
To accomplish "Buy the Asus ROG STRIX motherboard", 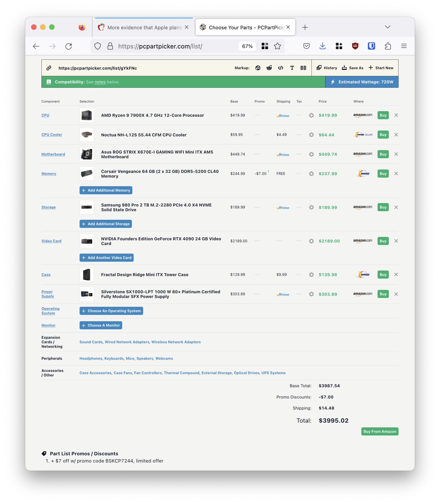I will pos(383,154).
